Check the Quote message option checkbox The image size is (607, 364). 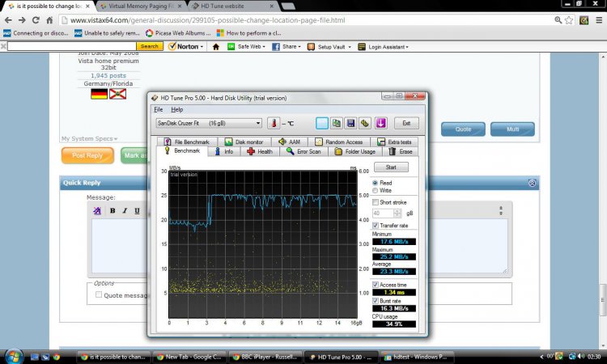click(99, 294)
